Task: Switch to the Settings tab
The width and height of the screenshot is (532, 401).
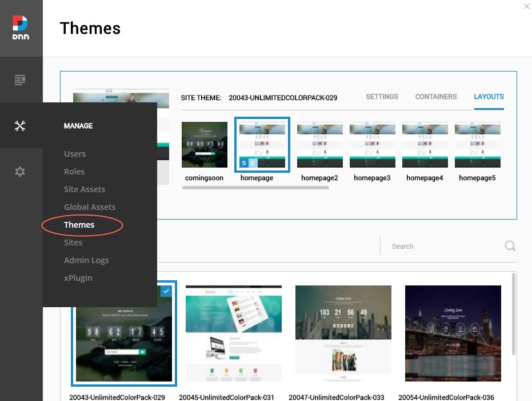Action: coord(382,97)
